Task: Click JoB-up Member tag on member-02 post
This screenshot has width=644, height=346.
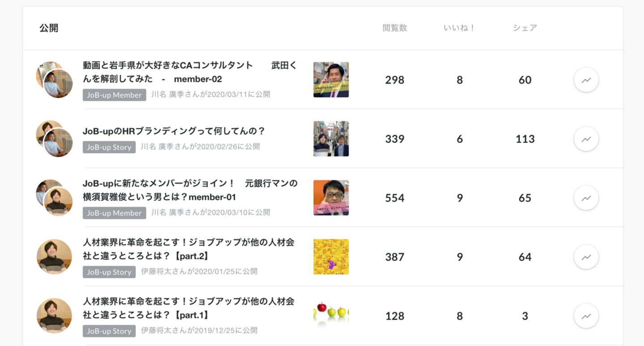Action: (114, 95)
